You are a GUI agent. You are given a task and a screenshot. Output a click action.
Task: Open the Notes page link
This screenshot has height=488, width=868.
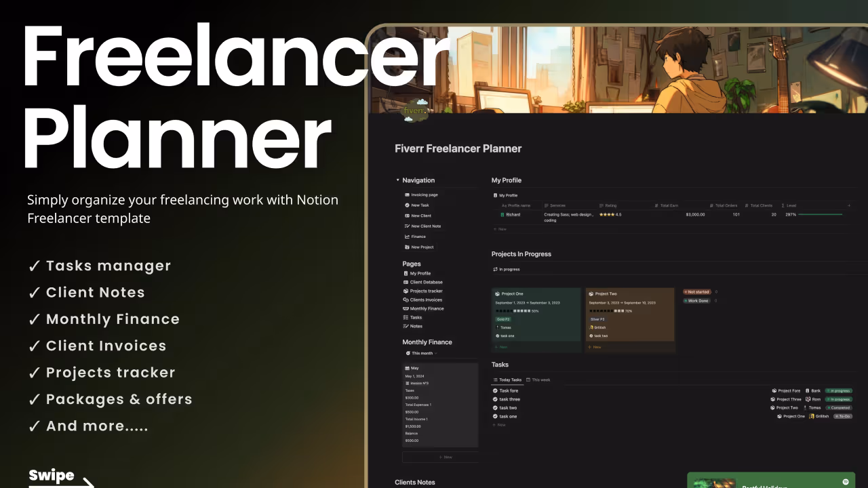412,326
